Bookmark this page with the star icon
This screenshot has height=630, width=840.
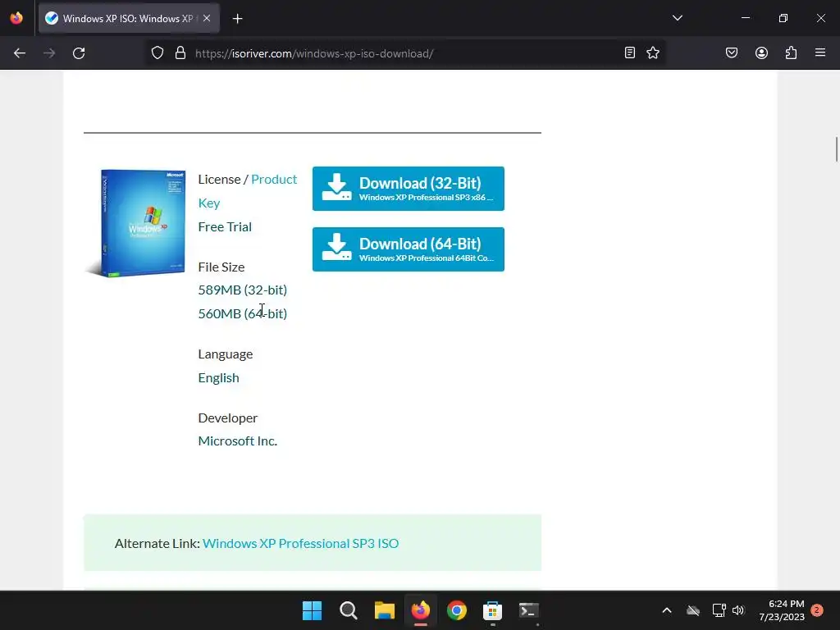click(x=653, y=52)
